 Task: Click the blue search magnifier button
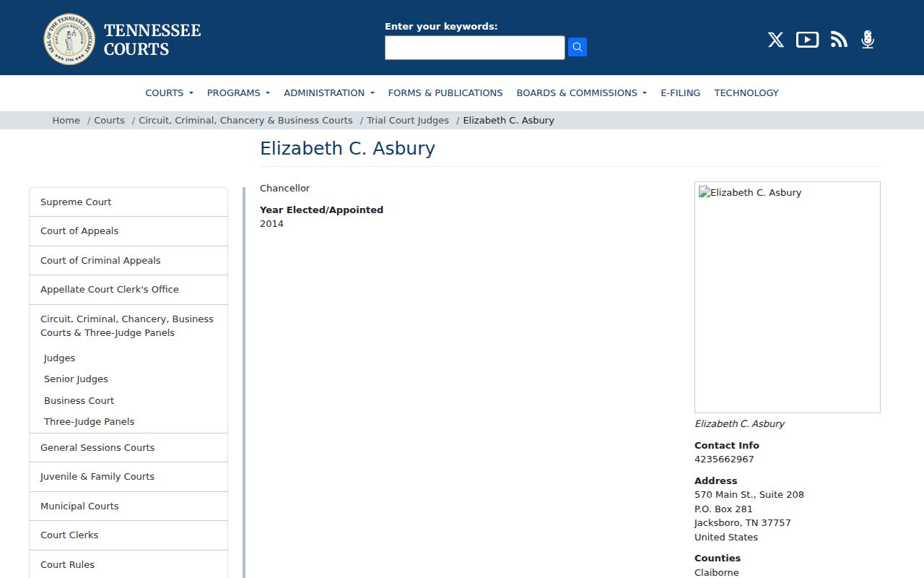point(577,47)
